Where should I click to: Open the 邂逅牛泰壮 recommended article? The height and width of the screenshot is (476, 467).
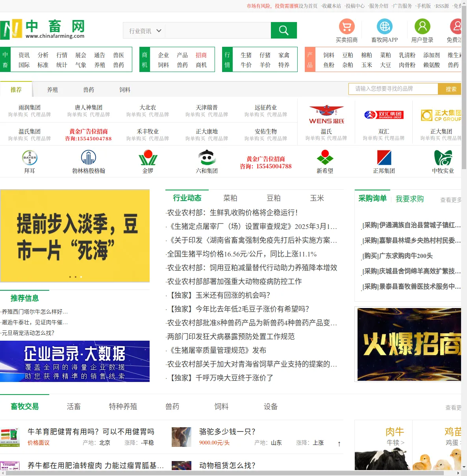[x=35, y=322]
